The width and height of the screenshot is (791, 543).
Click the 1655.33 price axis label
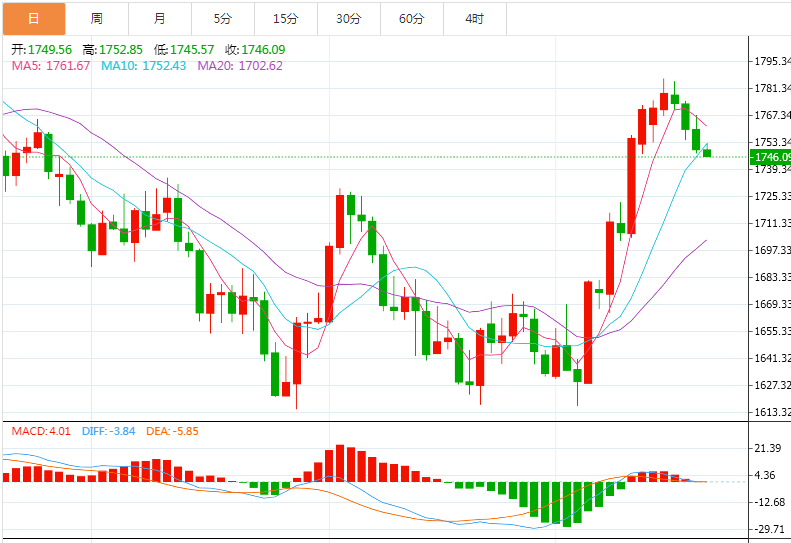click(772, 331)
